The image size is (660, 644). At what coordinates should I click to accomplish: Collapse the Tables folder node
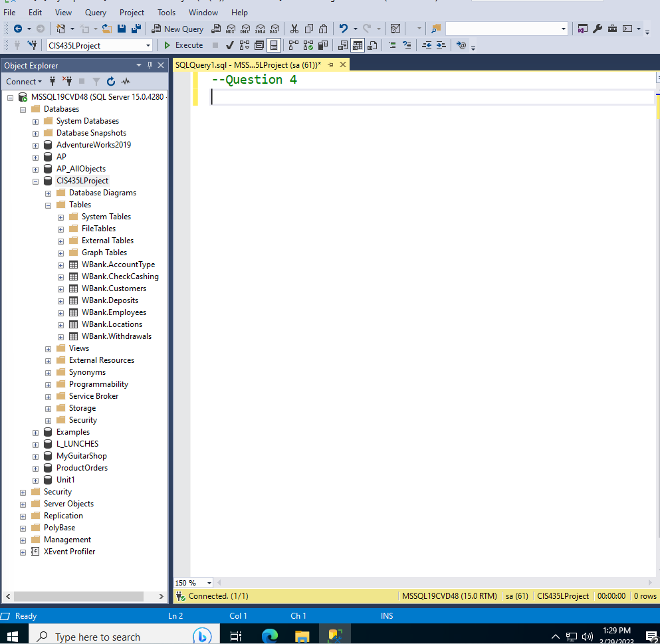pyautogui.click(x=48, y=205)
